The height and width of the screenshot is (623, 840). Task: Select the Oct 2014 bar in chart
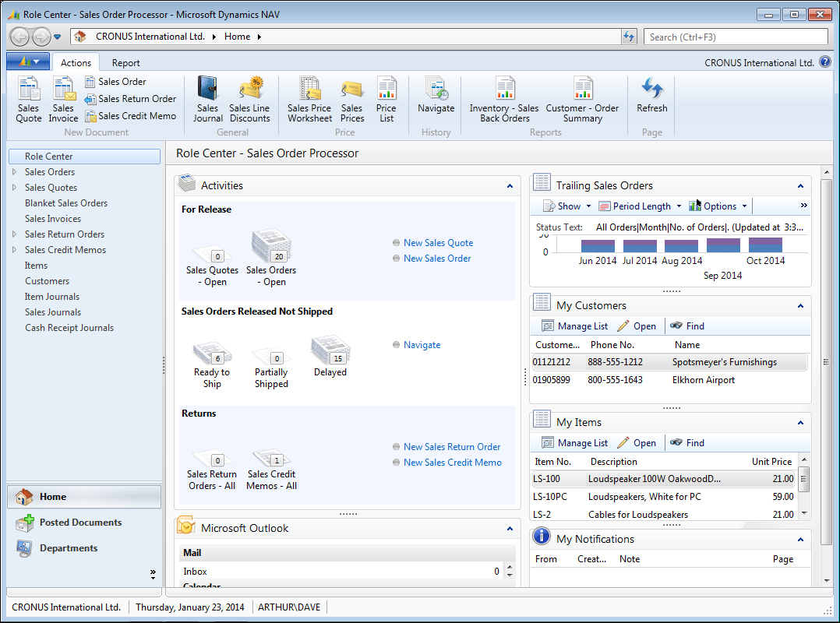[x=765, y=245]
